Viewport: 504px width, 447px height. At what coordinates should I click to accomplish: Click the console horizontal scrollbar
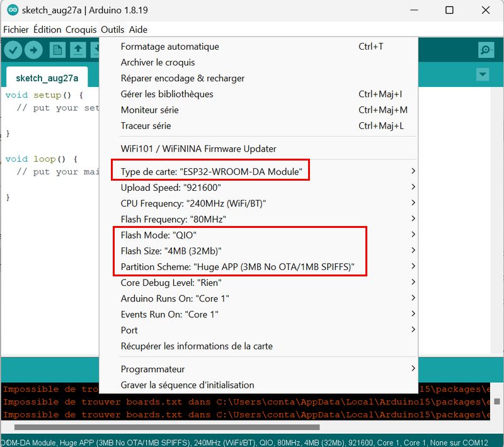click(x=167, y=427)
